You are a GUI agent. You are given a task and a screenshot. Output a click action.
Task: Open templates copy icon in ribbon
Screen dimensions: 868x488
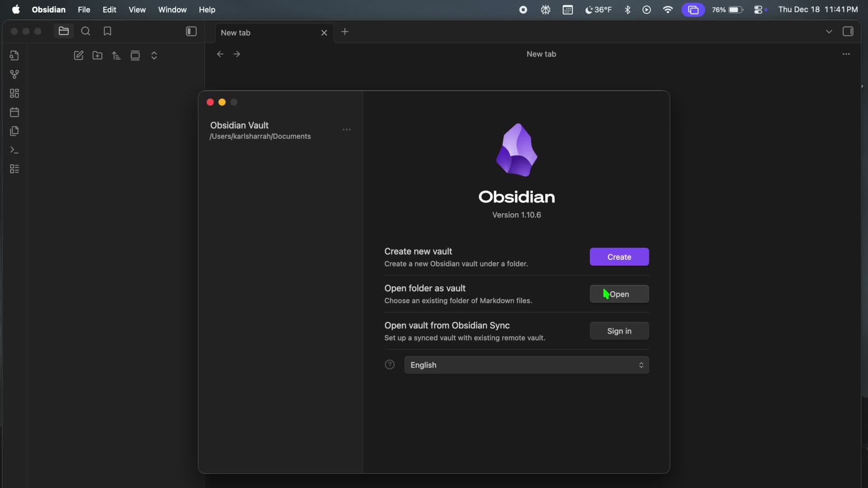pyautogui.click(x=14, y=131)
